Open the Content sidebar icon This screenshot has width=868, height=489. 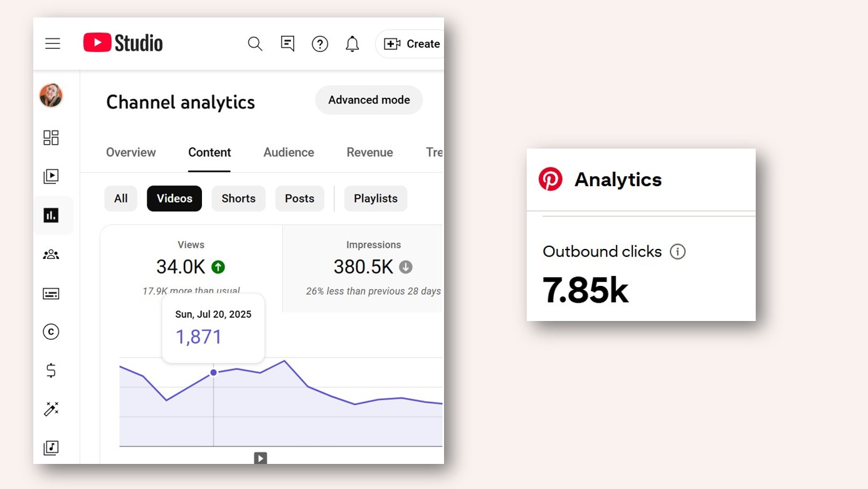tap(51, 176)
